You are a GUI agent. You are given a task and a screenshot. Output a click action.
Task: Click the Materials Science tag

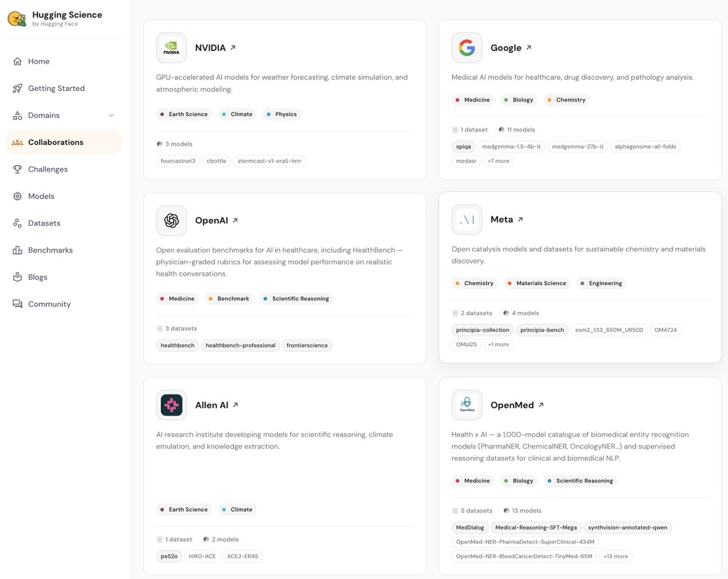point(536,283)
